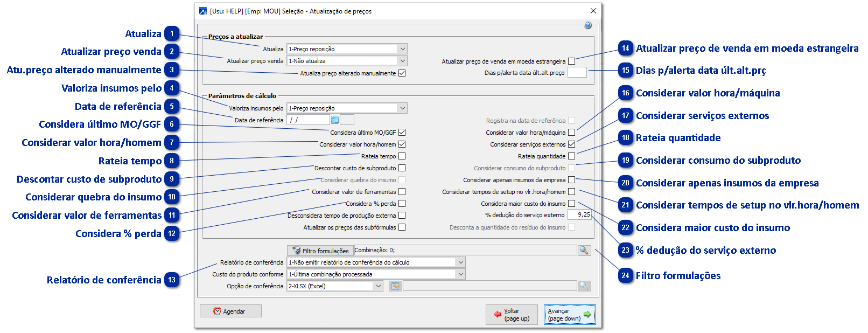Toggle Considera último MO/GGF checkbox

(x=402, y=133)
